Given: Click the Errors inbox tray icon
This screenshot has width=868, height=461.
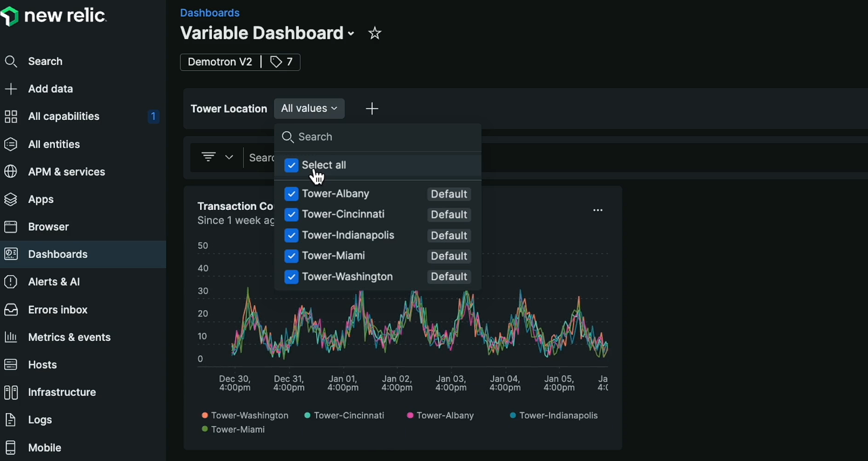Looking at the screenshot, I should [11, 310].
